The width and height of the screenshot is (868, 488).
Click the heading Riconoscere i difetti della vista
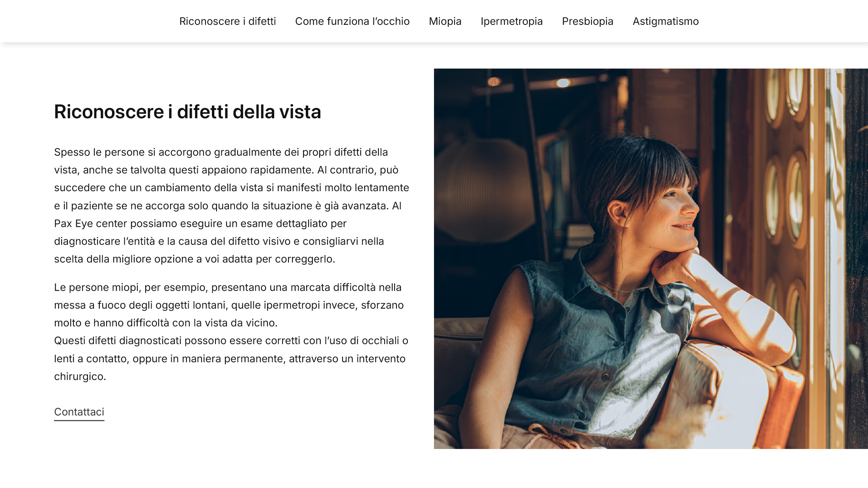click(187, 112)
